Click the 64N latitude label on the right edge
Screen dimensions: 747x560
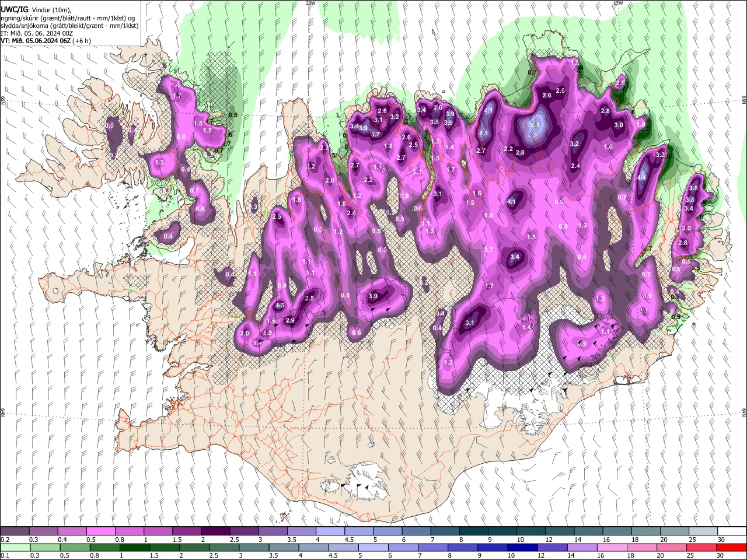coord(744,412)
